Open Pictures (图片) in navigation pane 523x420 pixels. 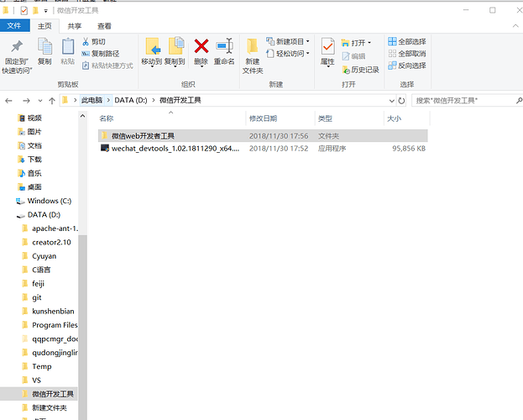[x=29, y=132]
